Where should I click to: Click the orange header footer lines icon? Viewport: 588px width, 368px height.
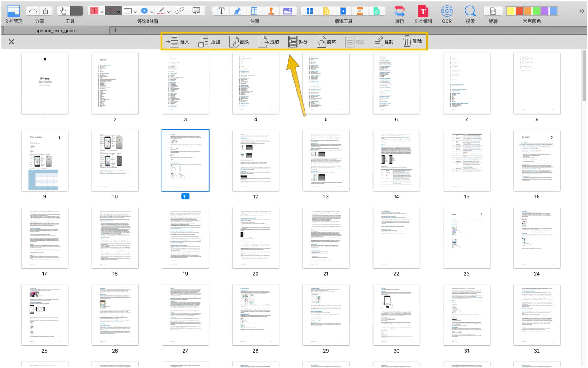[360, 11]
